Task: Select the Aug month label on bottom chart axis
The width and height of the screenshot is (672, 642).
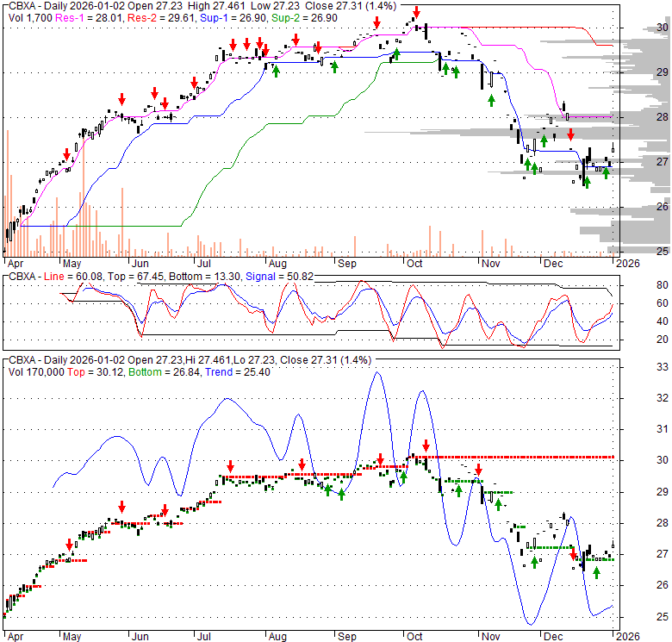Action: click(277, 635)
